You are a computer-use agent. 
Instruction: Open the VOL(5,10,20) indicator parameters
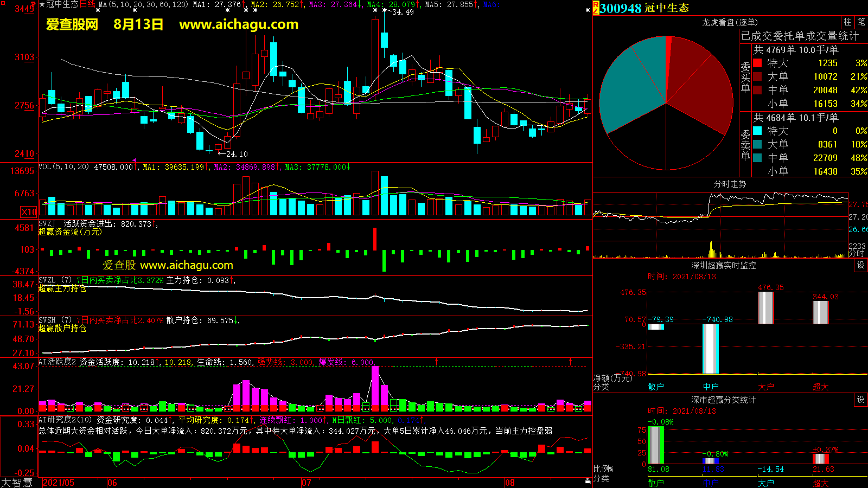pyautogui.click(x=63, y=167)
